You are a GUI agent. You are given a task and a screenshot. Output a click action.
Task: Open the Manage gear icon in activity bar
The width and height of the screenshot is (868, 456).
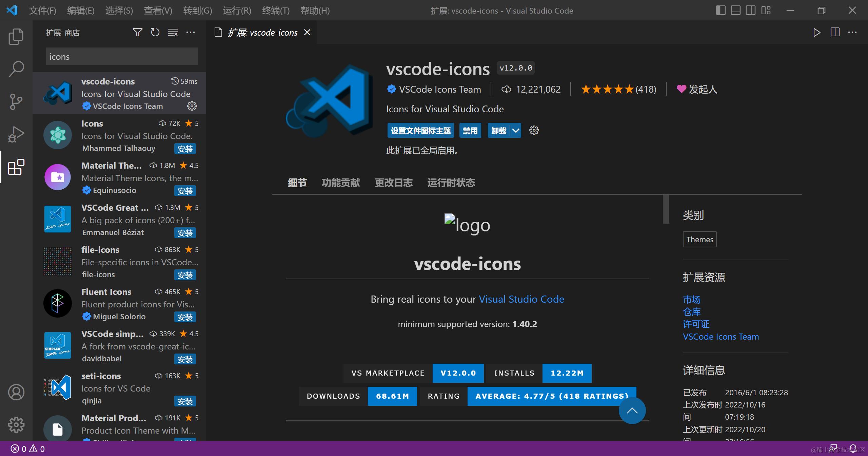[x=16, y=425]
